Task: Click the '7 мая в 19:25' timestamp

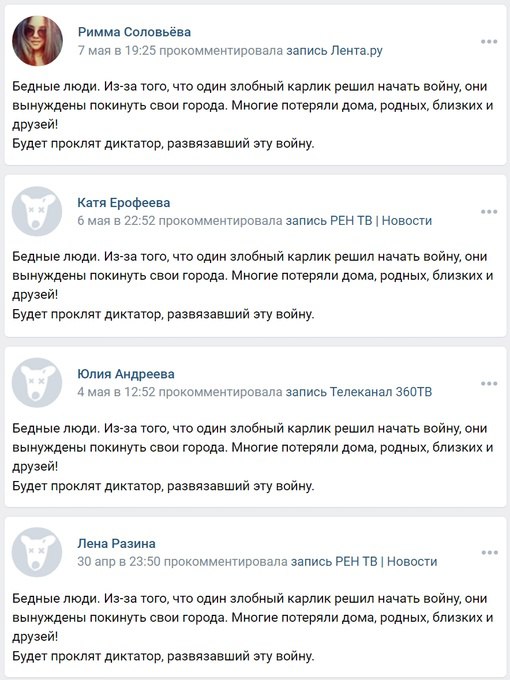Action: pos(117,51)
